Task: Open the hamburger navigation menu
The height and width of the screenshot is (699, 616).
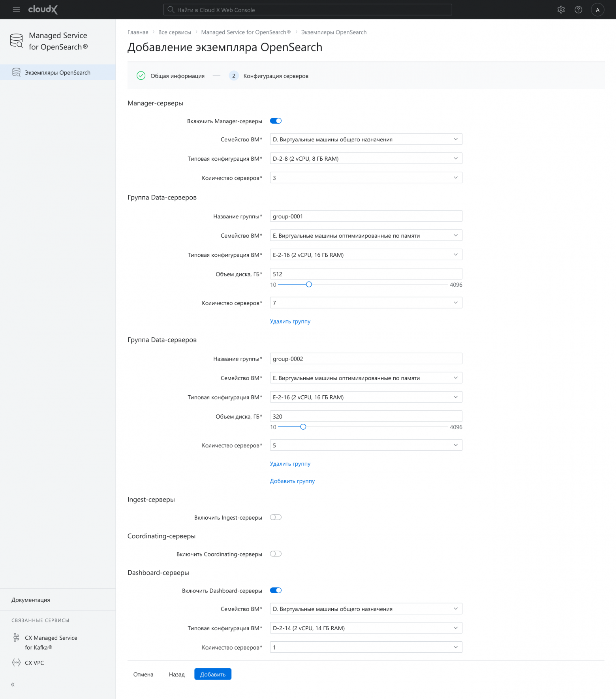Action: coord(16,10)
